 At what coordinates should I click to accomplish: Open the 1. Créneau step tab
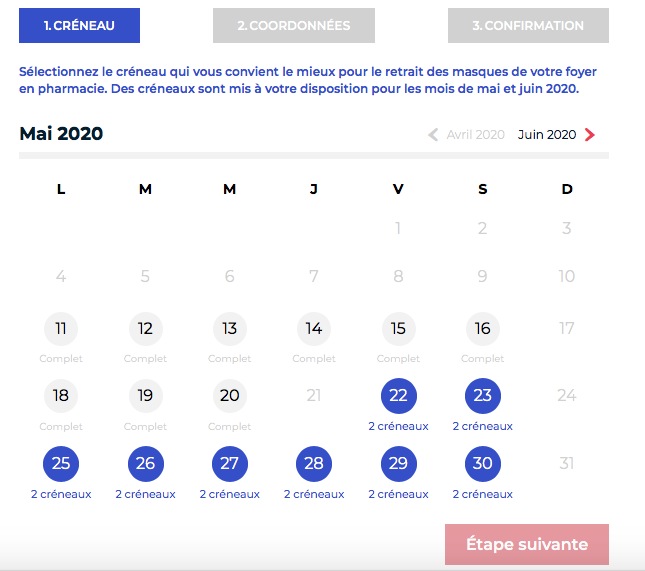pos(79,26)
